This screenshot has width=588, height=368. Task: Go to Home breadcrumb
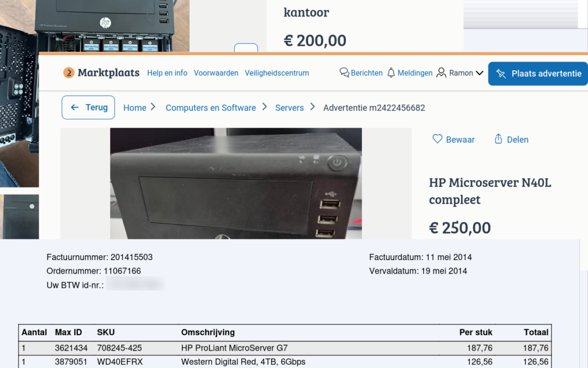click(134, 108)
